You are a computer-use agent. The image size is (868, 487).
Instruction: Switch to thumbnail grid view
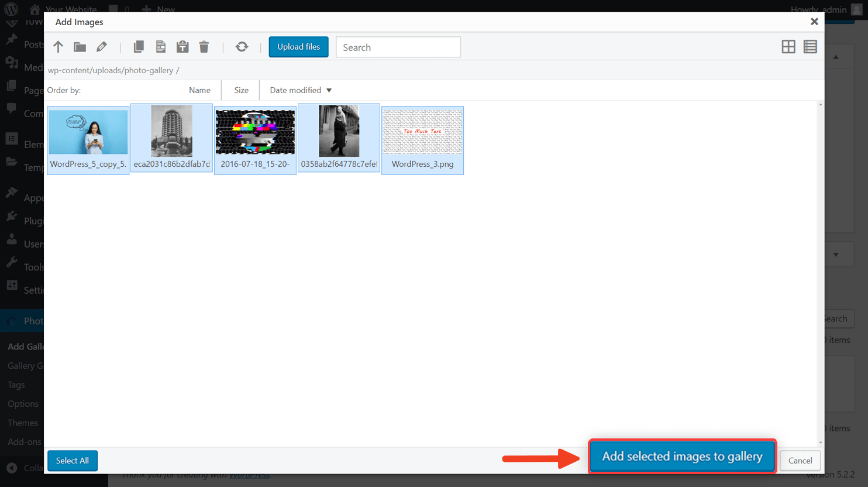(788, 47)
